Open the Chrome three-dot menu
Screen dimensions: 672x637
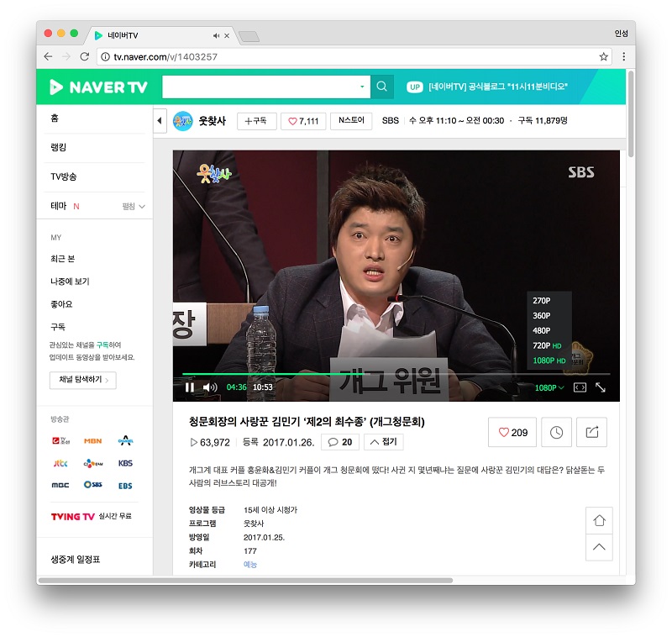[x=623, y=56]
